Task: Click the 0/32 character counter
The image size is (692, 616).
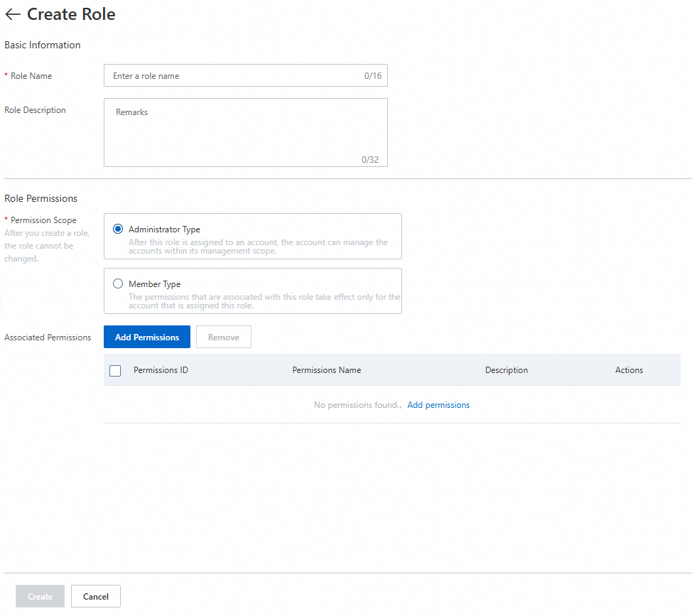Action: 370,160
